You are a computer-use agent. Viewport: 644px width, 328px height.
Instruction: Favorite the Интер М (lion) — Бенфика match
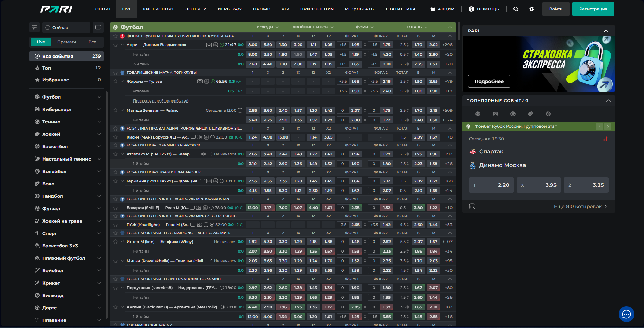pyautogui.click(x=115, y=242)
